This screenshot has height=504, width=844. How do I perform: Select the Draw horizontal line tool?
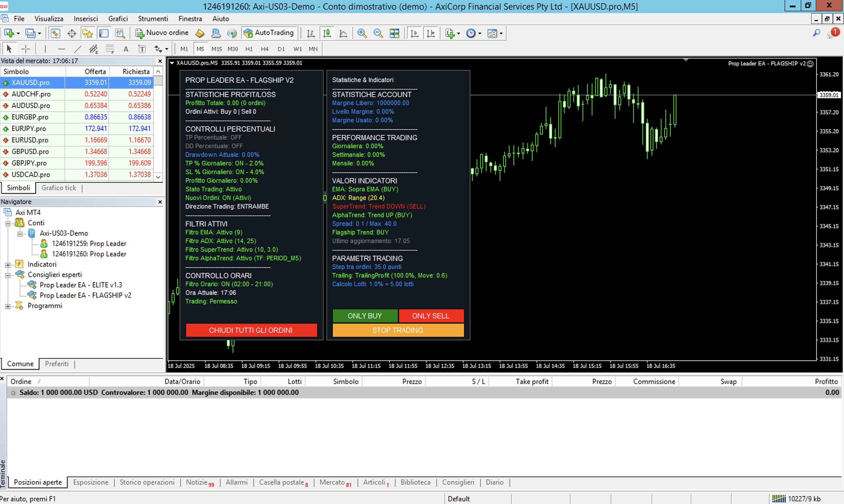tap(62, 49)
